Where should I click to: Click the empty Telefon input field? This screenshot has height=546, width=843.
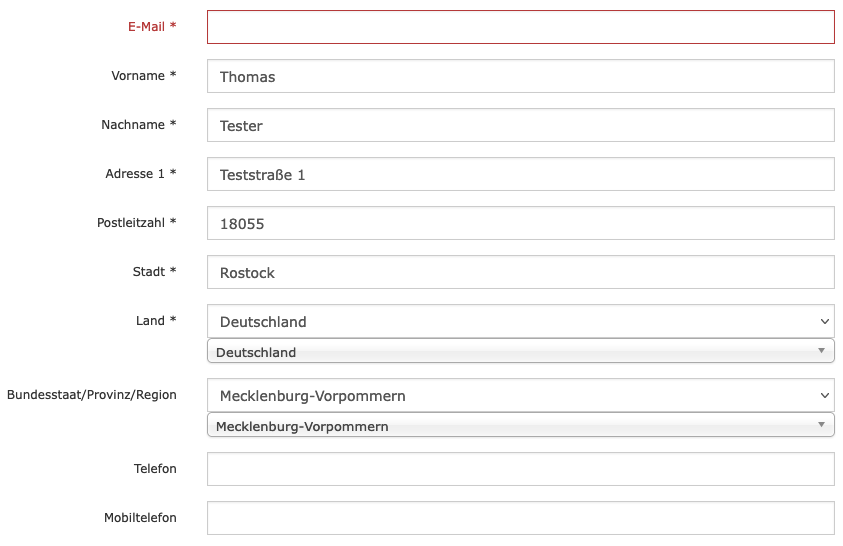coord(520,468)
